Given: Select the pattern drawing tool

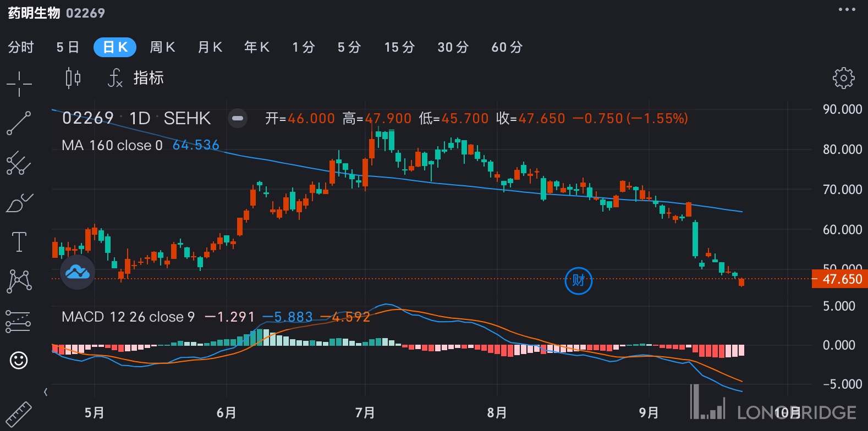Looking at the screenshot, I should pos(19,281).
